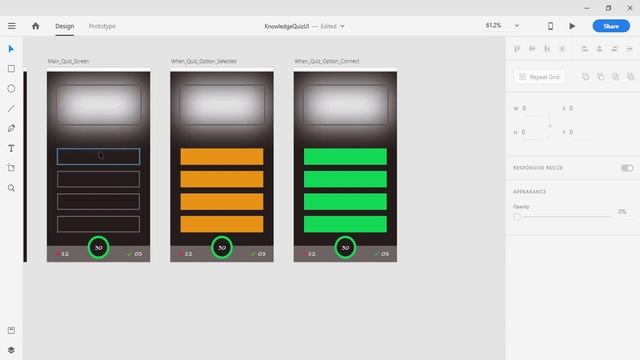Restore down the Adobe XD window
Screen dimensions: 640x360
(608, 8)
